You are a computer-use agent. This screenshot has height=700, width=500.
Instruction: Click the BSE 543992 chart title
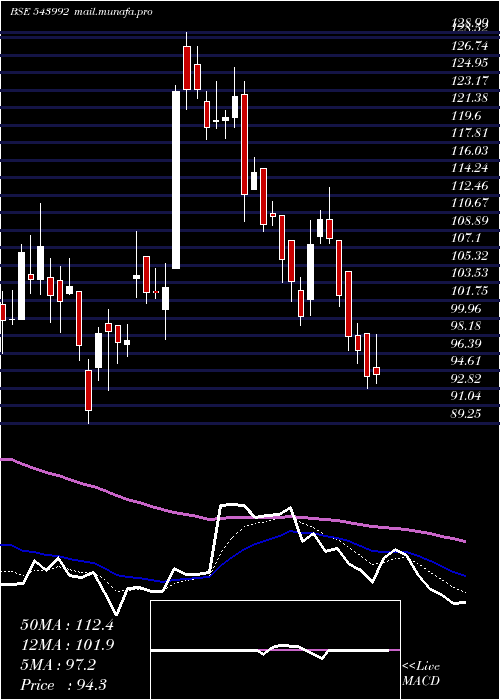39,12
